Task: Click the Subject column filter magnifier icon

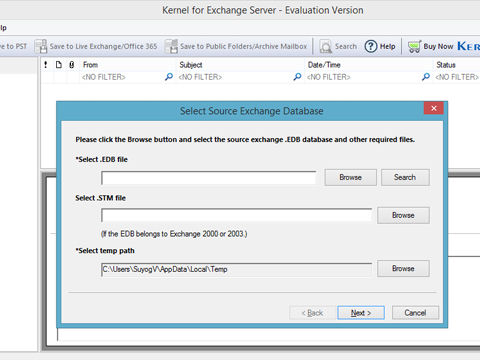Action: pos(297,77)
